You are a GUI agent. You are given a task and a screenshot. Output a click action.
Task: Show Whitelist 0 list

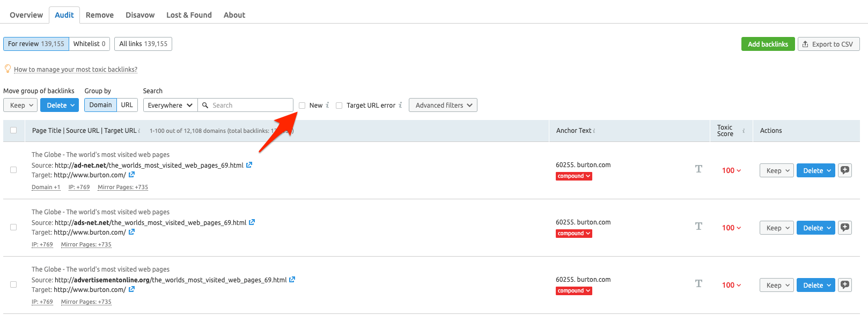90,44
